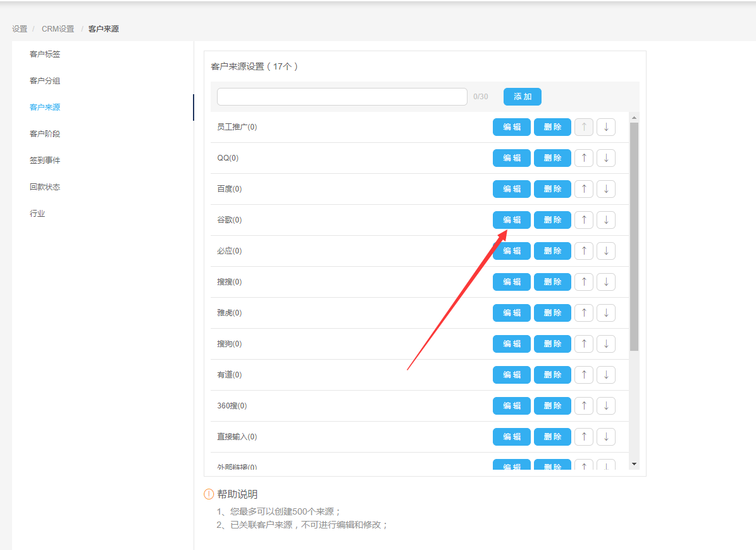The height and width of the screenshot is (550, 756).
Task: Move 雅虎 up with arrow icon
Action: tap(583, 312)
